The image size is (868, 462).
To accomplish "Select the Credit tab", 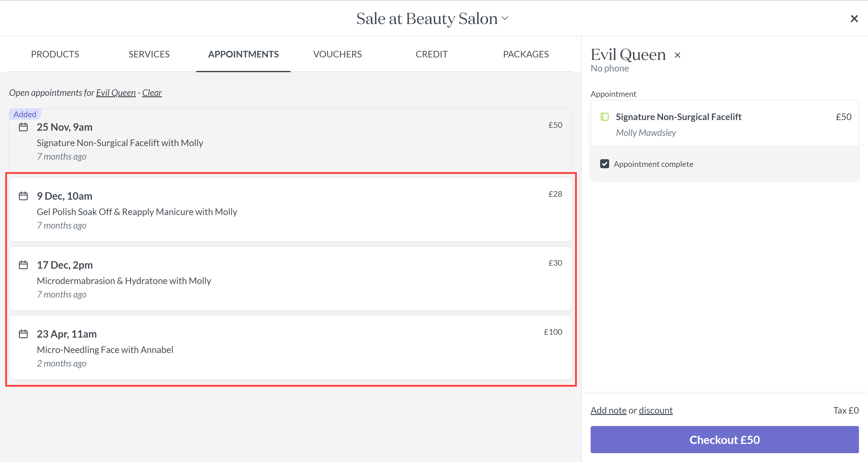I will click(x=431, y=54).
